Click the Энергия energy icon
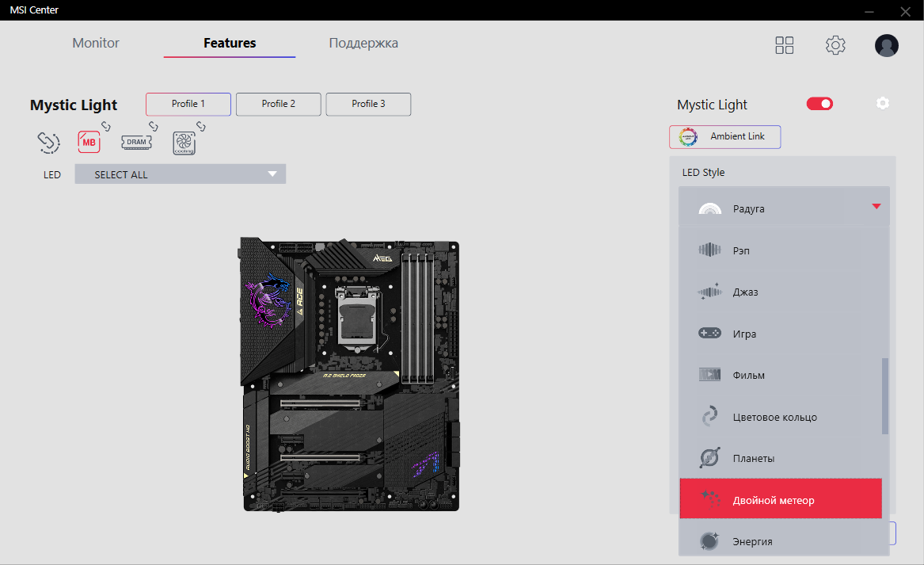This screenshot has width=924, height=565. coord(709,540)
